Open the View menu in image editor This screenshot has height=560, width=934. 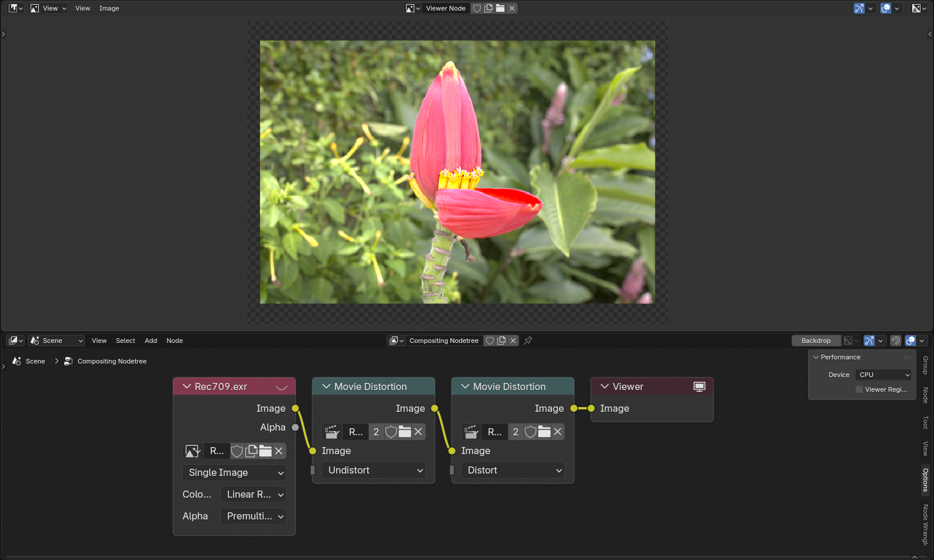pos(82,8)
